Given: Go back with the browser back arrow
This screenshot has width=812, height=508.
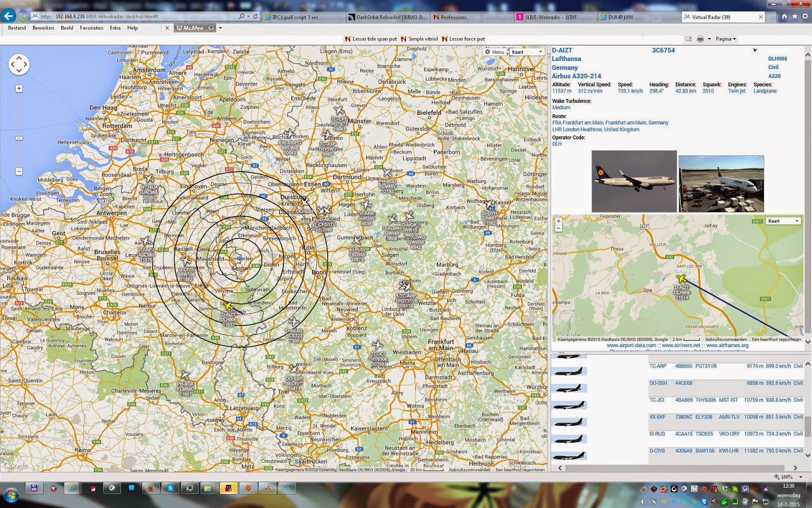Looking at the screenshot, I should point(8,16).
